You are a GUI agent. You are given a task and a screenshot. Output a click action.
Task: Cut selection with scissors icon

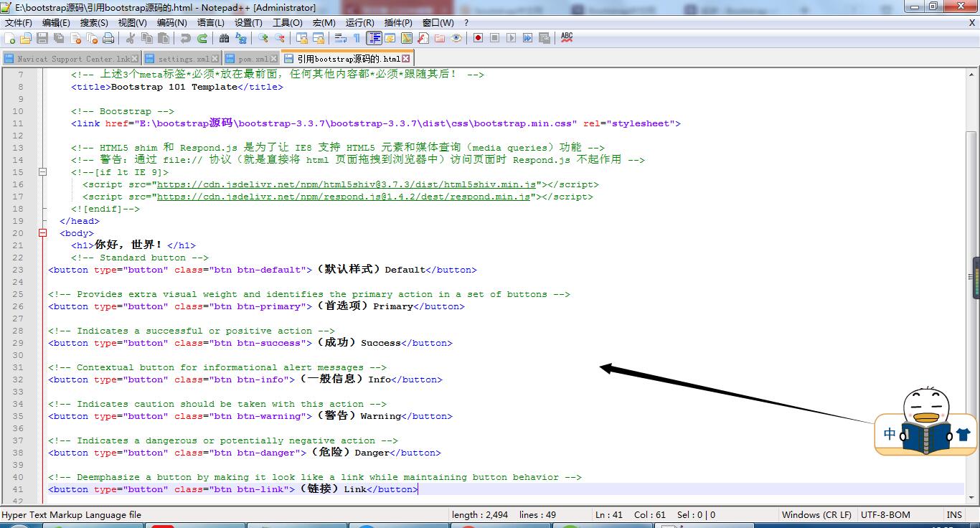click(131, 38)
